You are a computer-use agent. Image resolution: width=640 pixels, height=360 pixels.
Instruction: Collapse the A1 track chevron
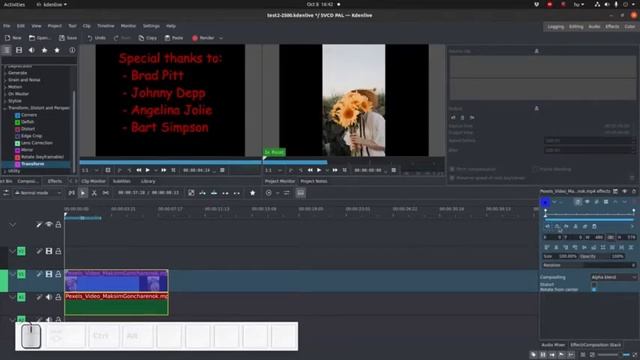pyautogui.click(x=12, y=297)
